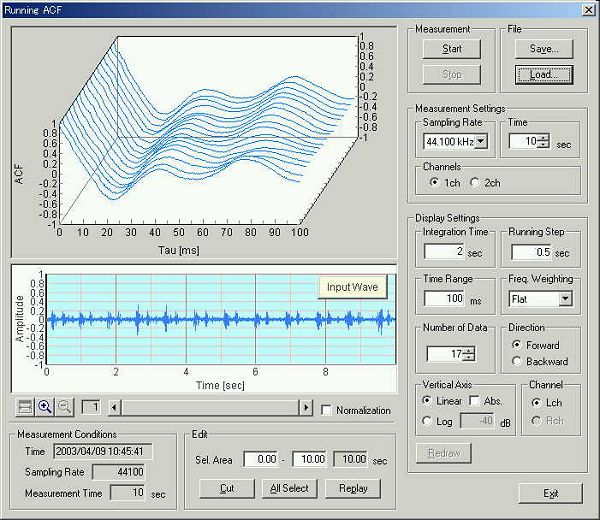Click the Number of Data spinner arrows
Viewport: 600px width, 520px height.
468,354
